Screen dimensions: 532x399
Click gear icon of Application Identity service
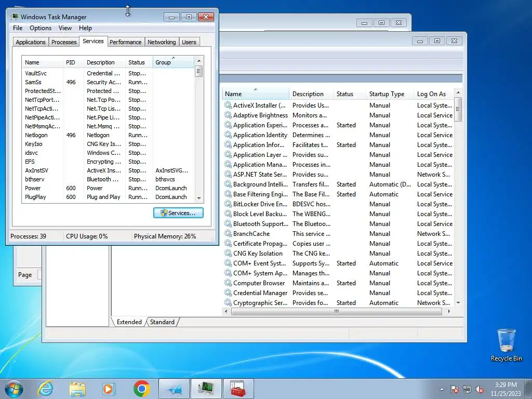[228, 135]
